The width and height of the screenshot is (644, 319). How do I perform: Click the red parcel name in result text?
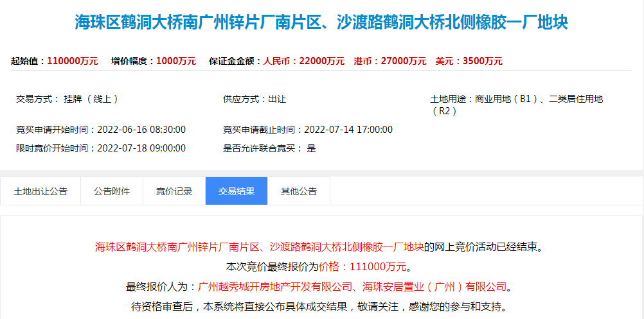click(260, 247)
